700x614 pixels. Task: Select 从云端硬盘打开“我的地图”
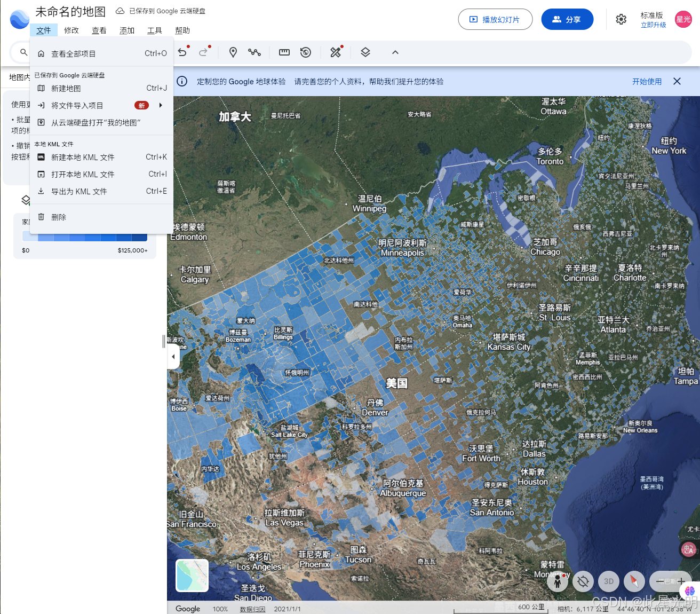[x=102, y=122]
